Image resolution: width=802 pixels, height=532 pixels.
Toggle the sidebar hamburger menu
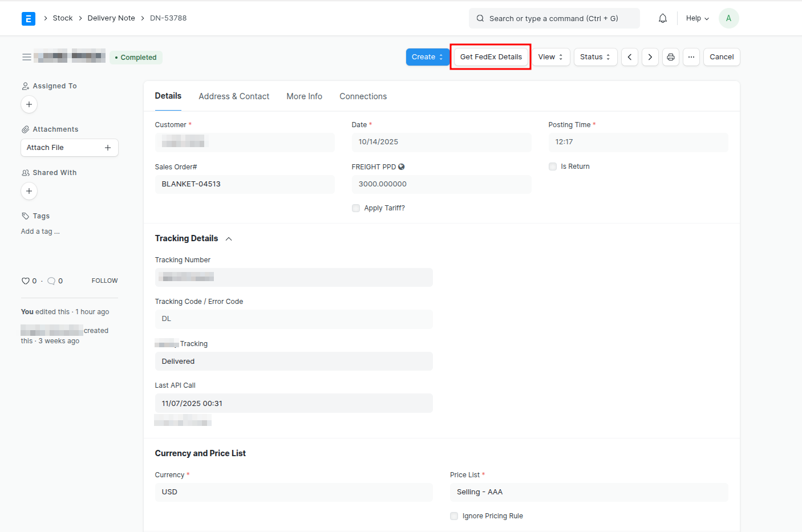click(26, 57)
